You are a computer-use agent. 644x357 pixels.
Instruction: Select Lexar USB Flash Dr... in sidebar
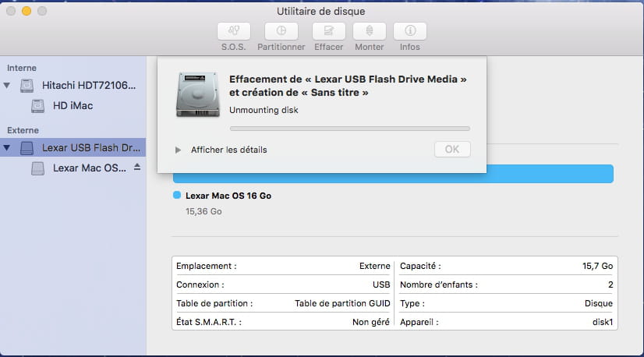73,147
